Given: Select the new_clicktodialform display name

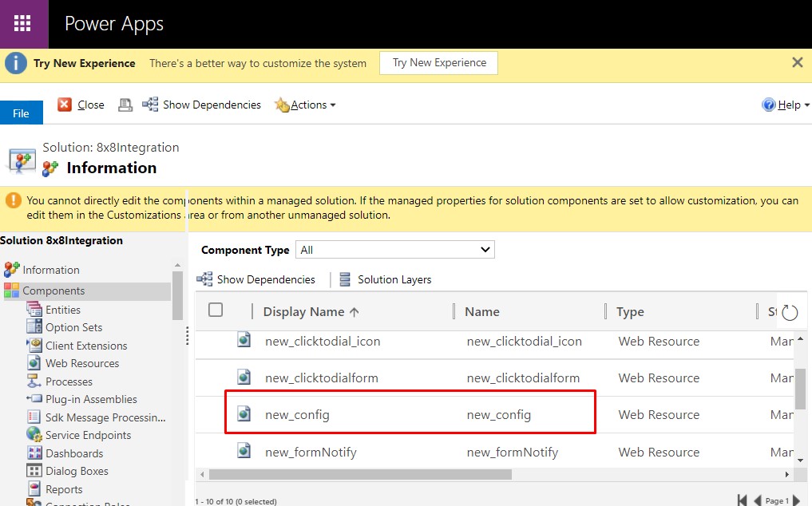Looking at the screenshot, I should 322,378.
